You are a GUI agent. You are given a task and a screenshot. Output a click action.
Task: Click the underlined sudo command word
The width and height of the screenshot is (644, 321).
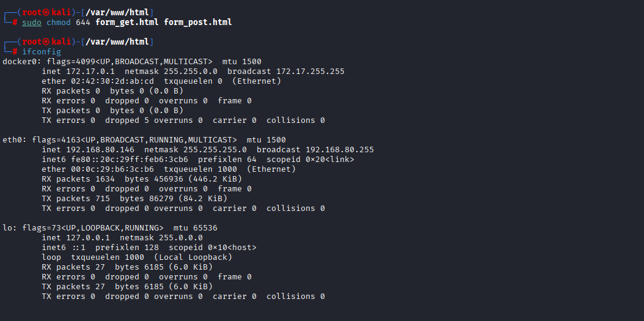[x=32, y=23]
